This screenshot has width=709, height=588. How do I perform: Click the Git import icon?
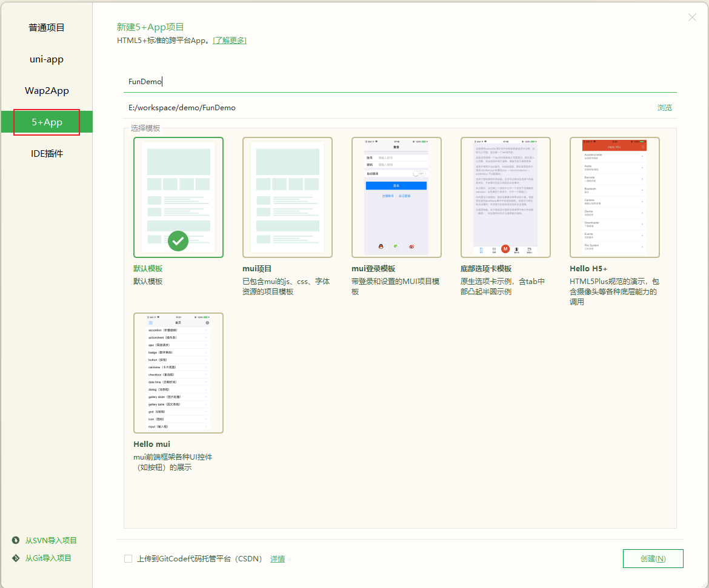tap(16, 558)
